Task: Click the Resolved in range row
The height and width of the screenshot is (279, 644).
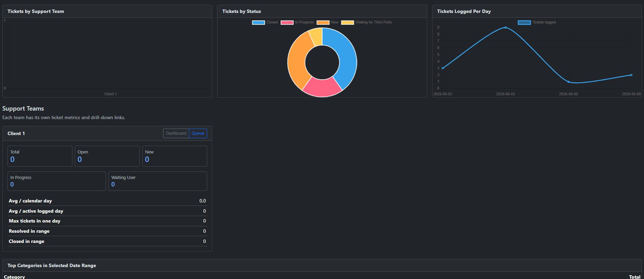Action: pos(107,231)
